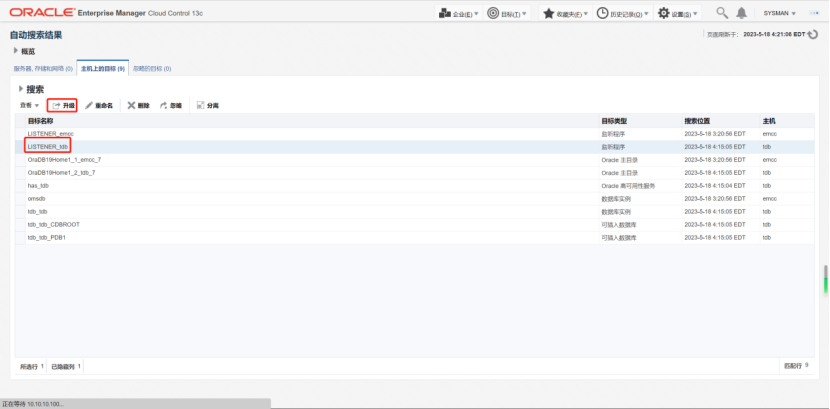Switch to 服务器, 存储和网络 (0) tab
The width and height of the screenshot is (830, 409).
pyautogui.click(x=43, y=68)
